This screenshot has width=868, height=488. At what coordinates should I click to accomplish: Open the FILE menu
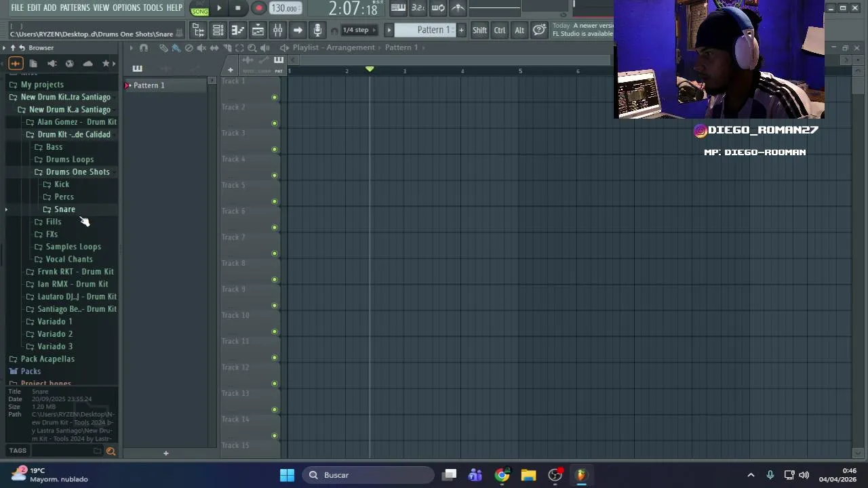(x=17, y=7)
